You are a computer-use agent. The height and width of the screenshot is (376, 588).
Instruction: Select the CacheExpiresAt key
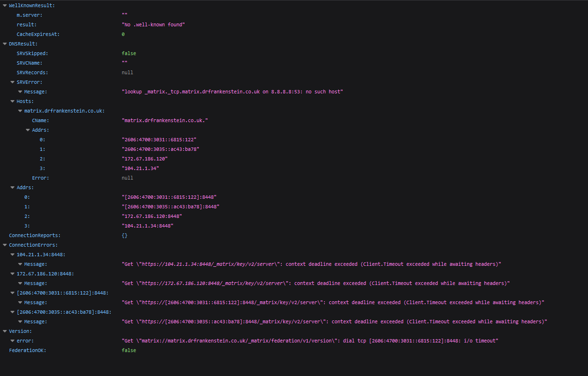38,34
